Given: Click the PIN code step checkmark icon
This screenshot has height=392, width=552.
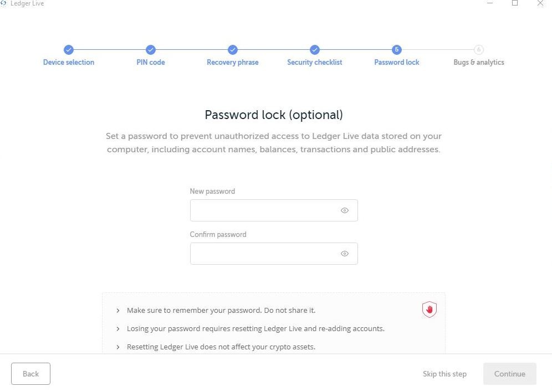Looking at the screenshot, I should [151, 50].
